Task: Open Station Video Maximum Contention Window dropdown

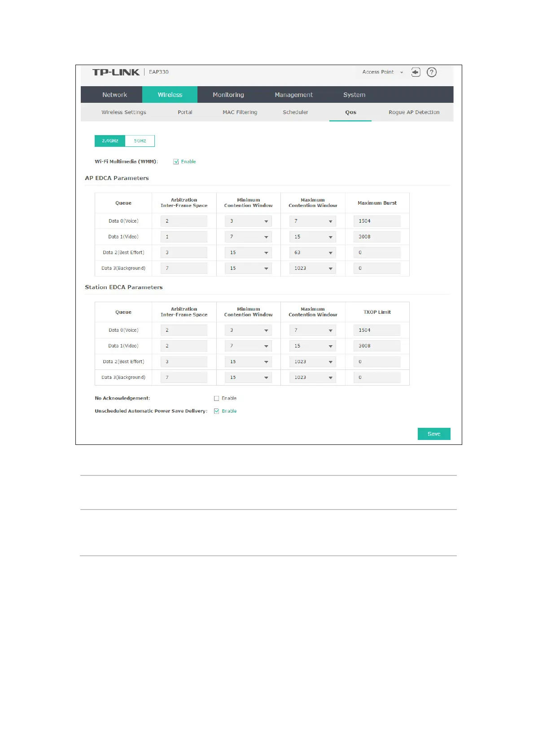Action: (x=313, y=346)
